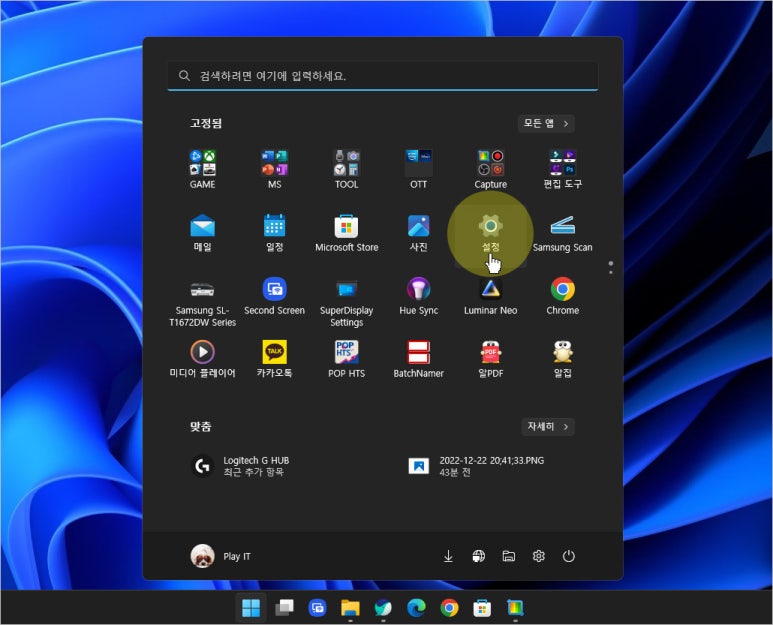Open File Explorer on taskbar
The height and width of the screenshot is (625, 773).
coord(351,608)
